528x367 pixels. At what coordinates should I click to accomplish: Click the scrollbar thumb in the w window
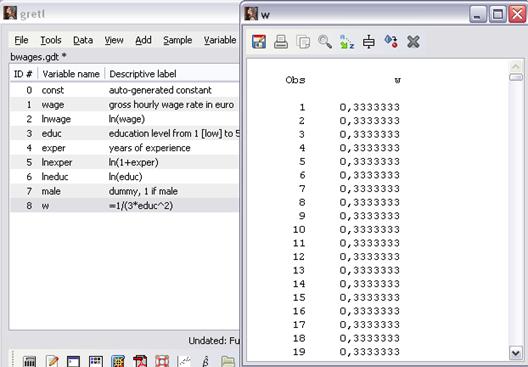(x=516, y=77)
